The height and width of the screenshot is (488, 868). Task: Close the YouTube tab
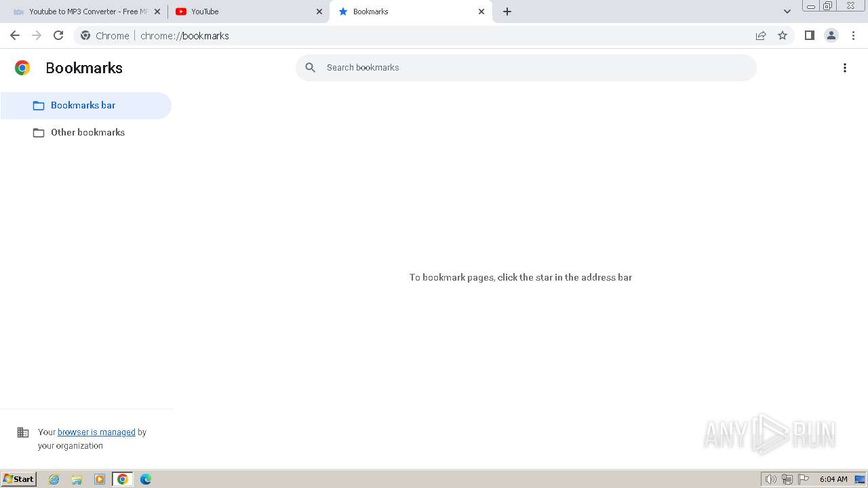point(319,12)
